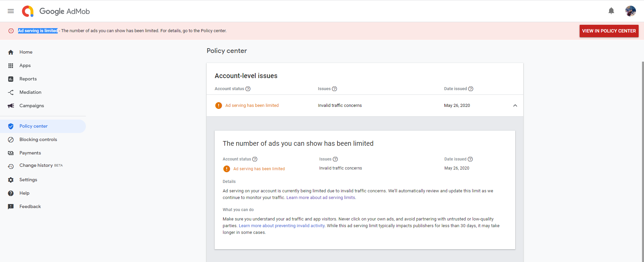The image size is (644, 262).
Task: Show help for Date issued table header
Action: (471, 89)
